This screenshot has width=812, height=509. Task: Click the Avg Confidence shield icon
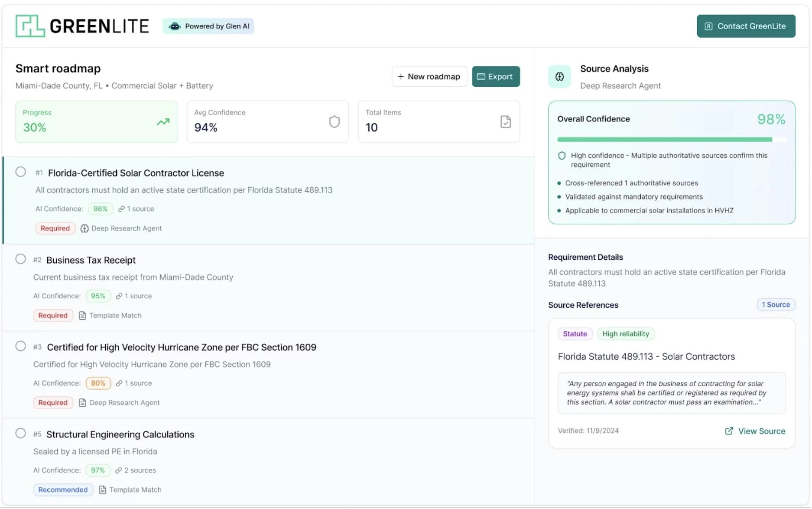click(x=334, y=122)
